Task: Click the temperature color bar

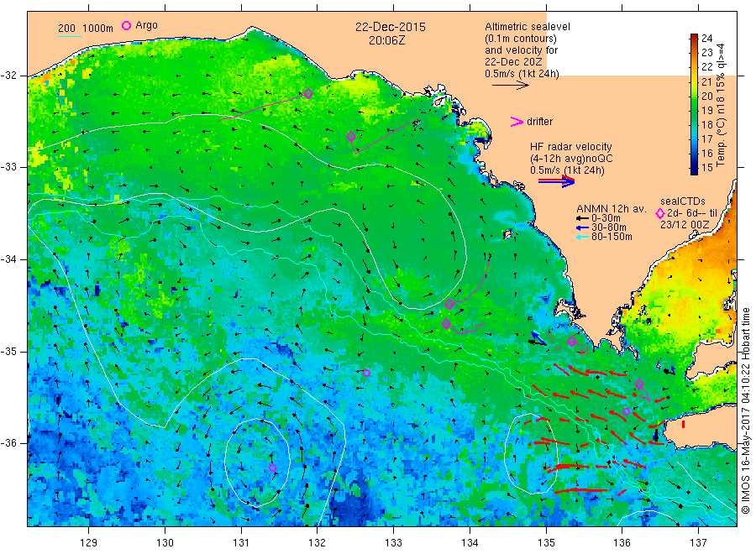Action: pyautogui.click(x=694, y=104)
